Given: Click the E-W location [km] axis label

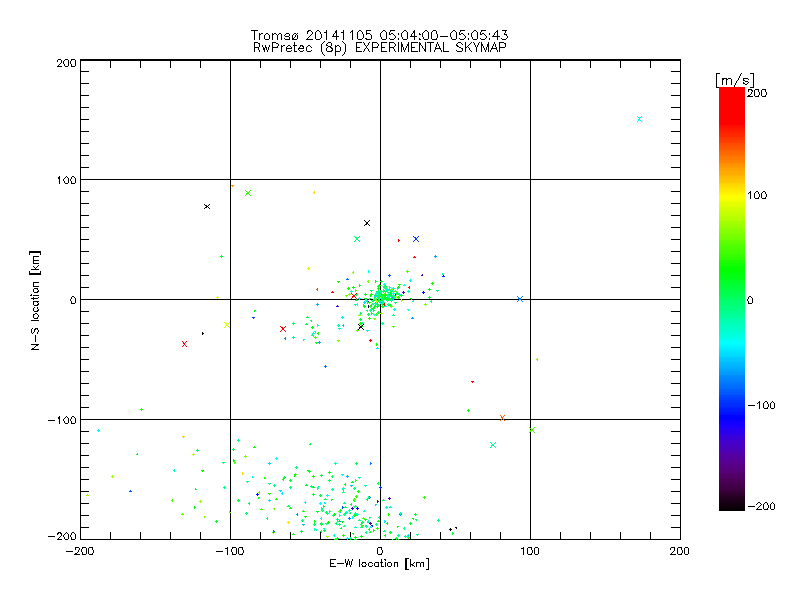Looking at the screenshot, I should point(379,564).
